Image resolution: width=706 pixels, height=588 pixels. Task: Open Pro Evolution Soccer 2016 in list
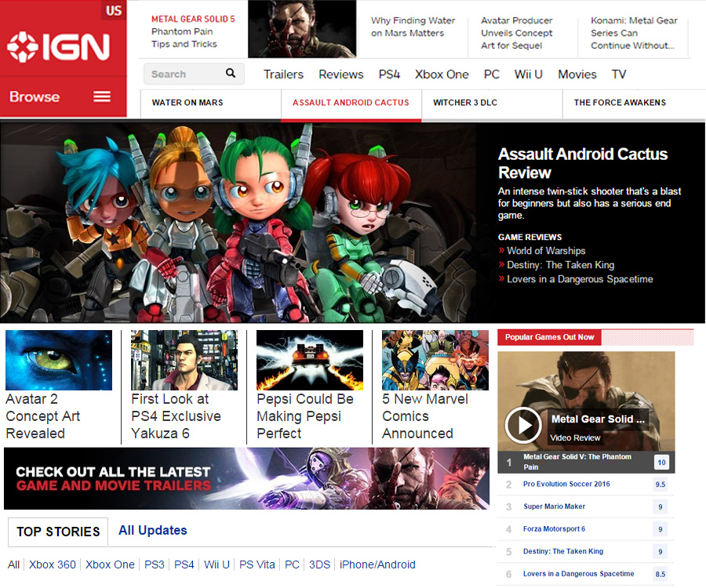click(x=566, y=485)
